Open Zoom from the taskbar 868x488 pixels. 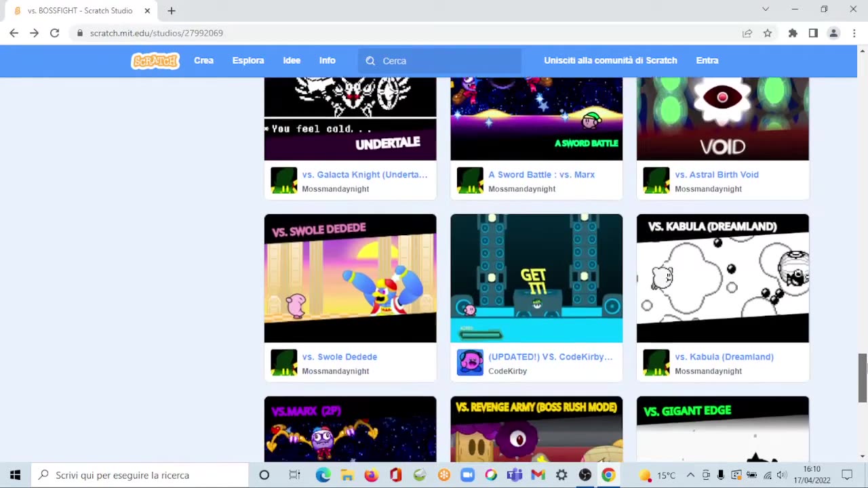tap(467, 475)
